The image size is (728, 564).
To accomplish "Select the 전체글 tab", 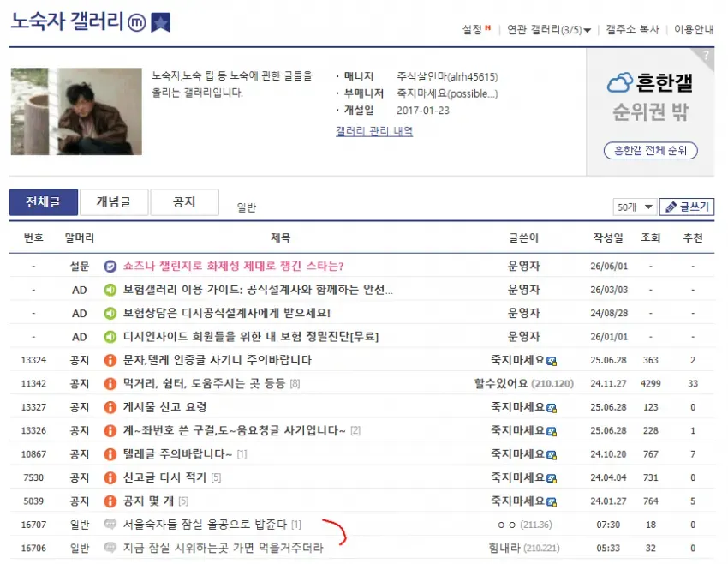I will point(43,202).
